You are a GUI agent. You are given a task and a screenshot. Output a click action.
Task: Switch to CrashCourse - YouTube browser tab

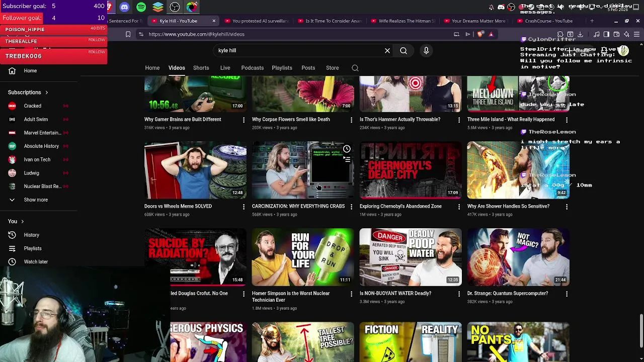pyautogui.click(x=548, y=21)
